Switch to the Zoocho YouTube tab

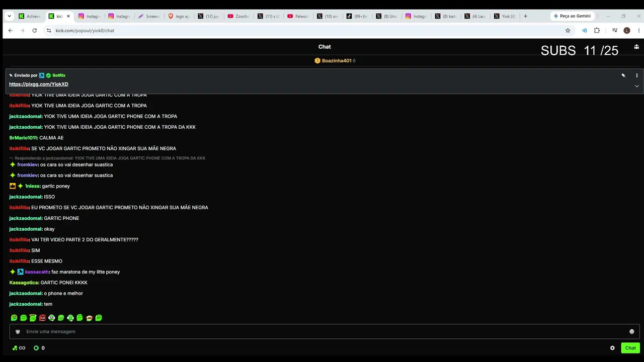[x=238, y=16]
